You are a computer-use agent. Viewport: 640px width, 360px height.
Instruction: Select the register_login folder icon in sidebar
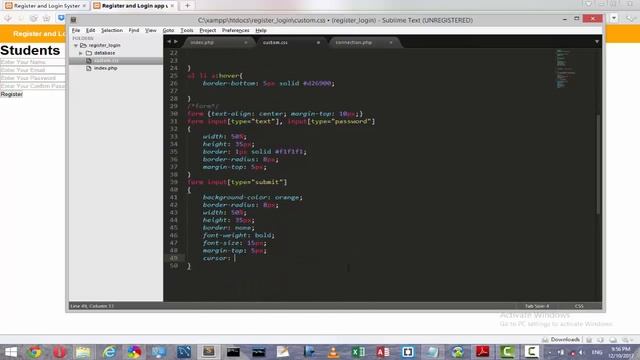pyautogui.click(x=84, y=45)
